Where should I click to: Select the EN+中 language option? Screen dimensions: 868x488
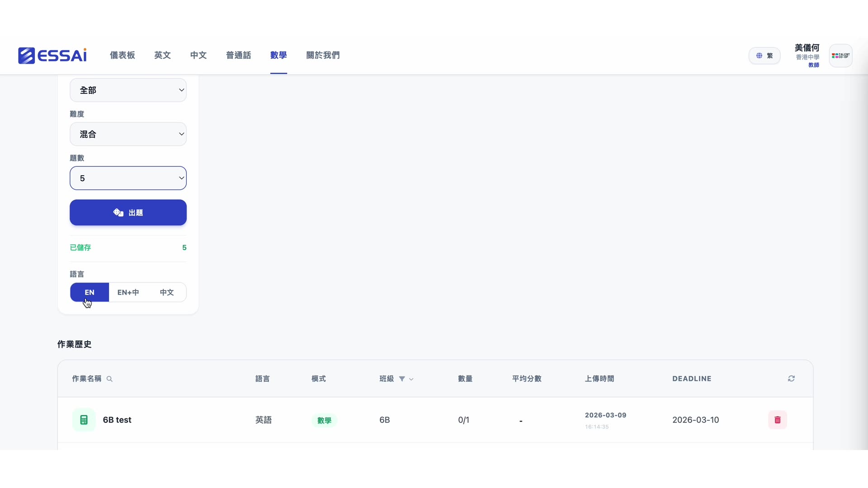pos(128,292)
